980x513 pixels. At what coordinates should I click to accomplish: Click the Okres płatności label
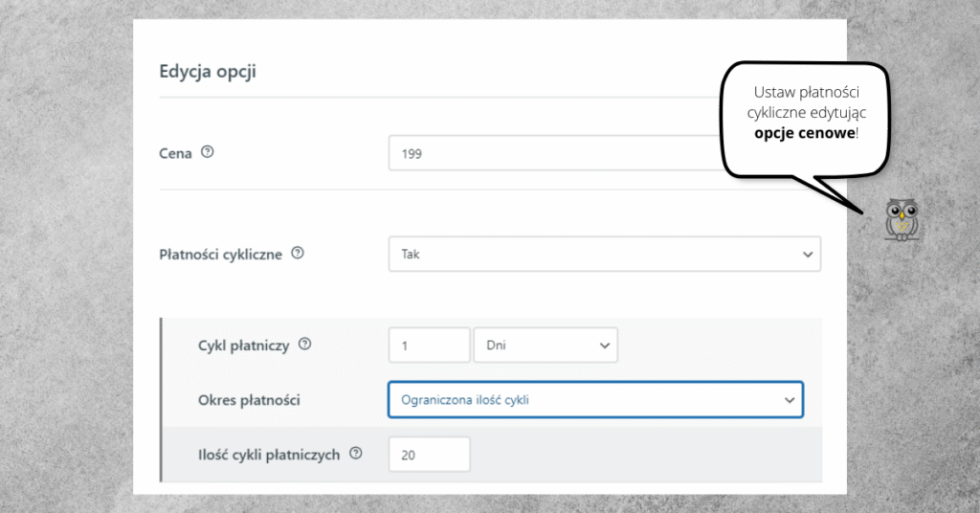(249, 400)
